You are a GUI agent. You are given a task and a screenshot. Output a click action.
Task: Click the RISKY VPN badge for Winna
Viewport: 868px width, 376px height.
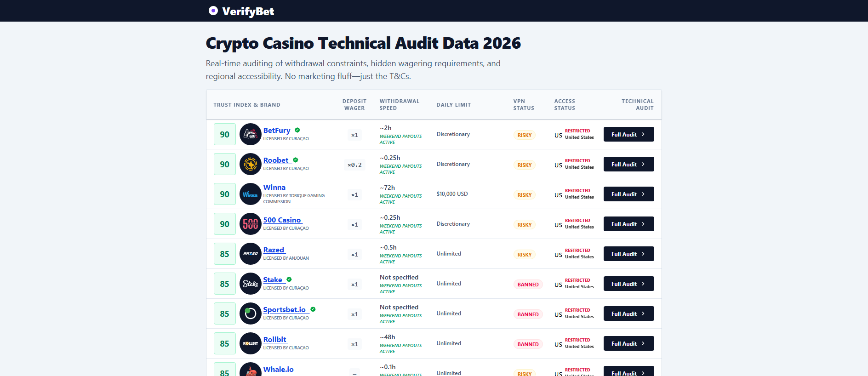pos(525,195)
